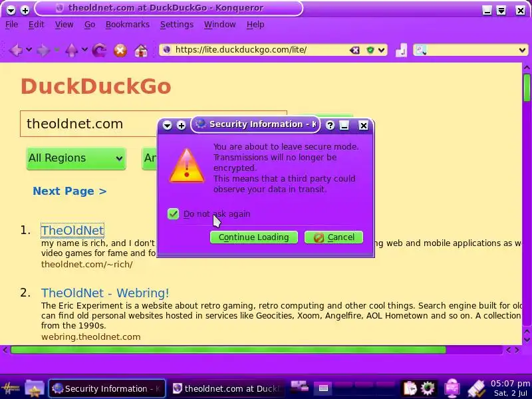This screenshot has width=532, height=399.
Task: Open the gear system tray icon
Action: click(428, 388)
